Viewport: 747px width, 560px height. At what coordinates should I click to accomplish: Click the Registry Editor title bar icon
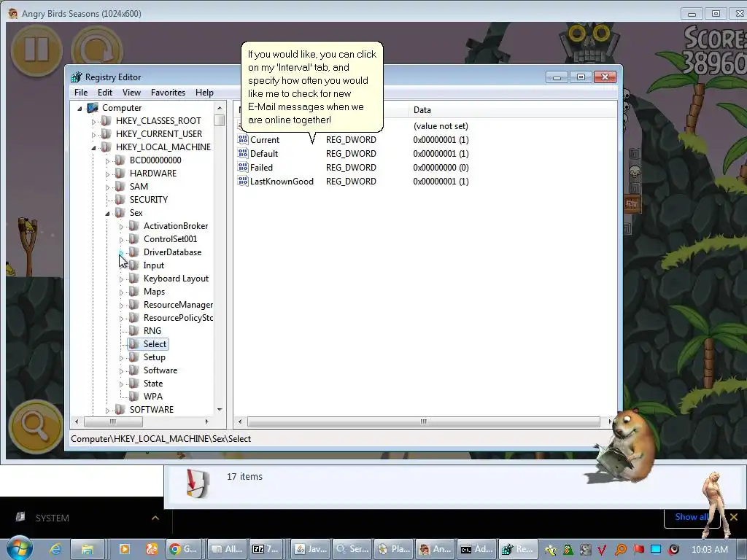click(76, 77)
